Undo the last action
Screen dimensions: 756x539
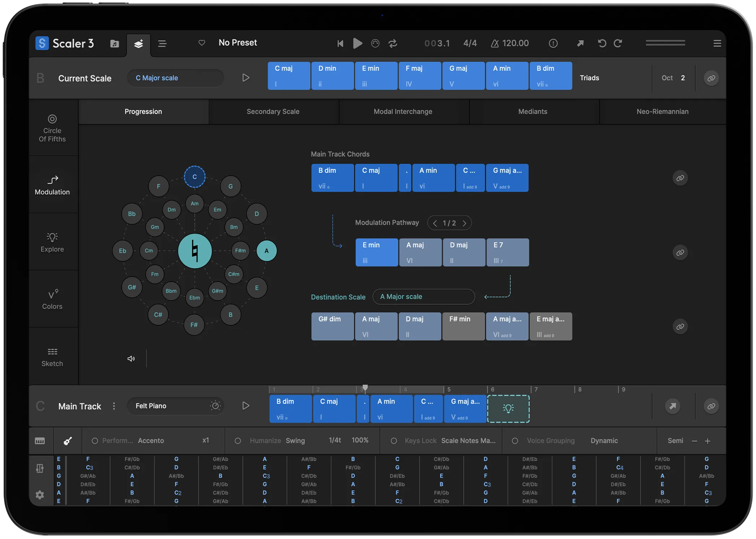click(602, 44)
